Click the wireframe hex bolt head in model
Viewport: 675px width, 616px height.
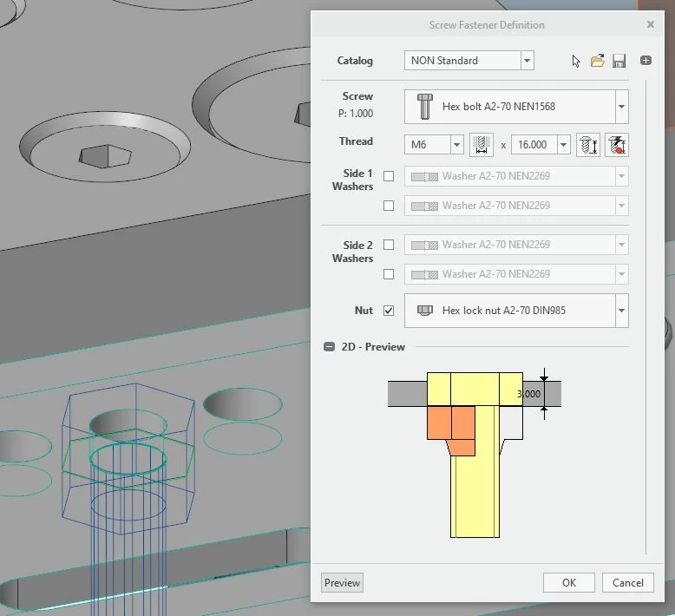coord(128,459)
